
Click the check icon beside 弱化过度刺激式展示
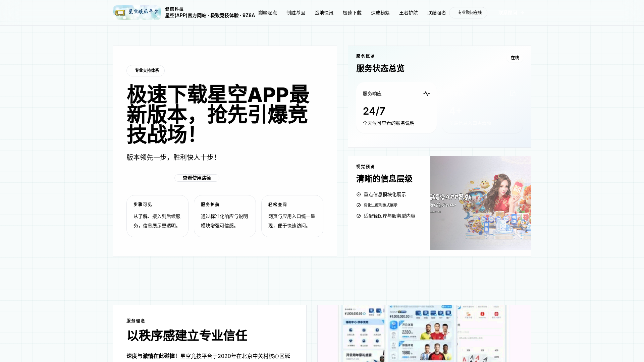pos(359,205)
